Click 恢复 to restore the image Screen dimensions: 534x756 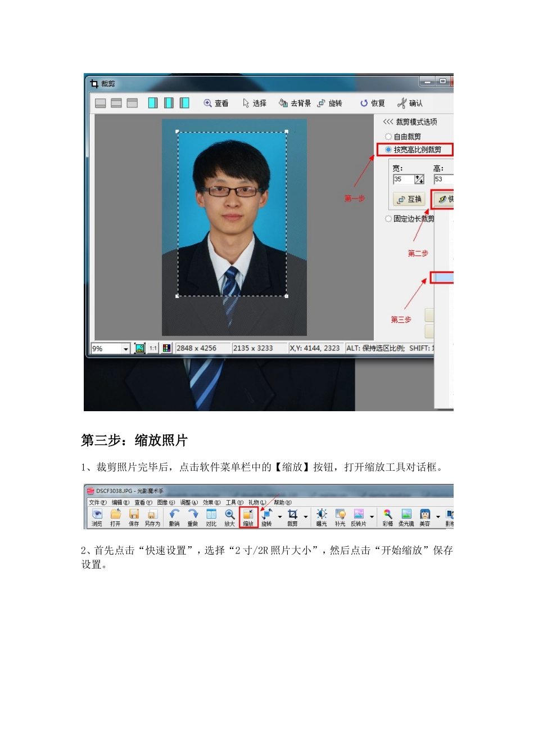pyautogui.click(x=373, y=103)
